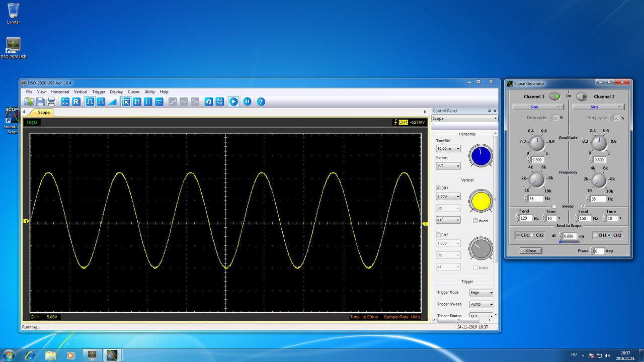Open the Trigger Mode Edge dropdown
This screenshot has width=644, height=362.
tap(481, 293)
